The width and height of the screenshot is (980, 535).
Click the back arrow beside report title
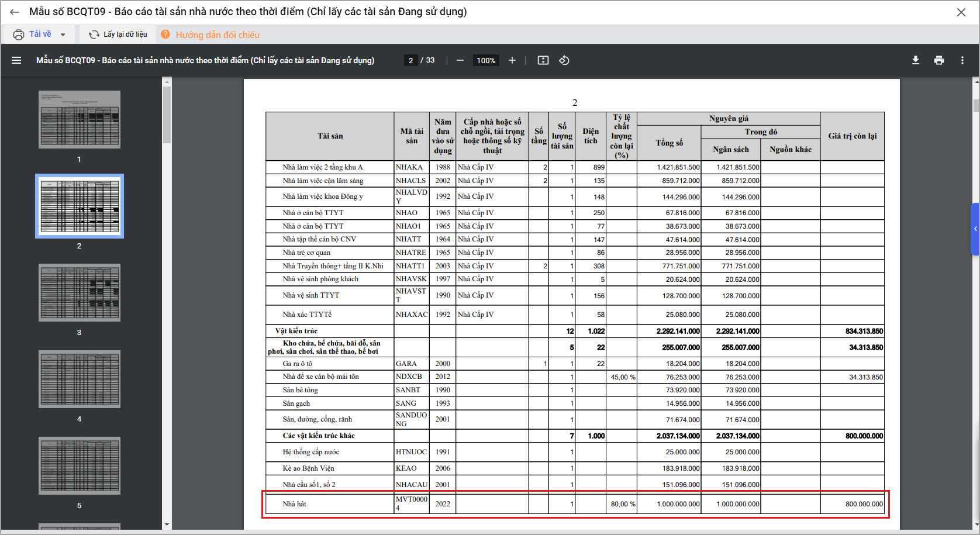14,12
